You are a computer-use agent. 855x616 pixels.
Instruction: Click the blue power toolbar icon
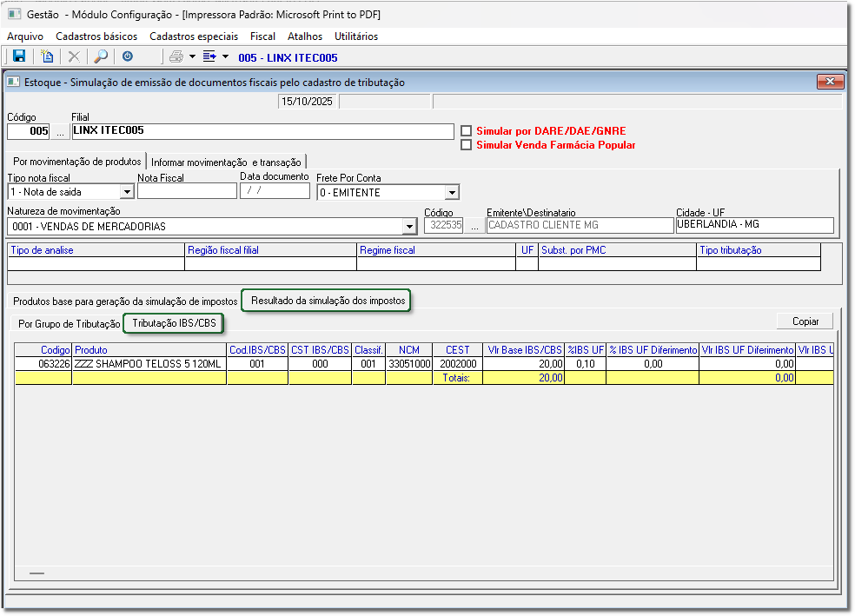(128, 56)
